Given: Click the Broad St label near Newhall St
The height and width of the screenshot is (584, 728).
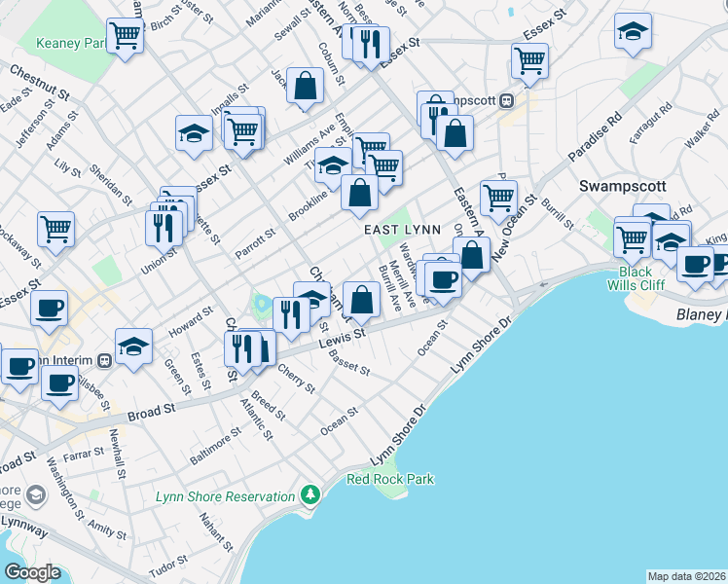Looking at the screenshot, I should (152, 413).
